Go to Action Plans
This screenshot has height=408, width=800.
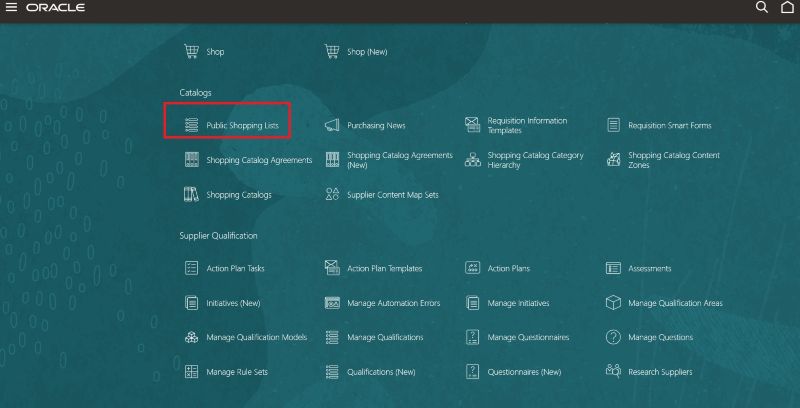[x=509, y=268]
